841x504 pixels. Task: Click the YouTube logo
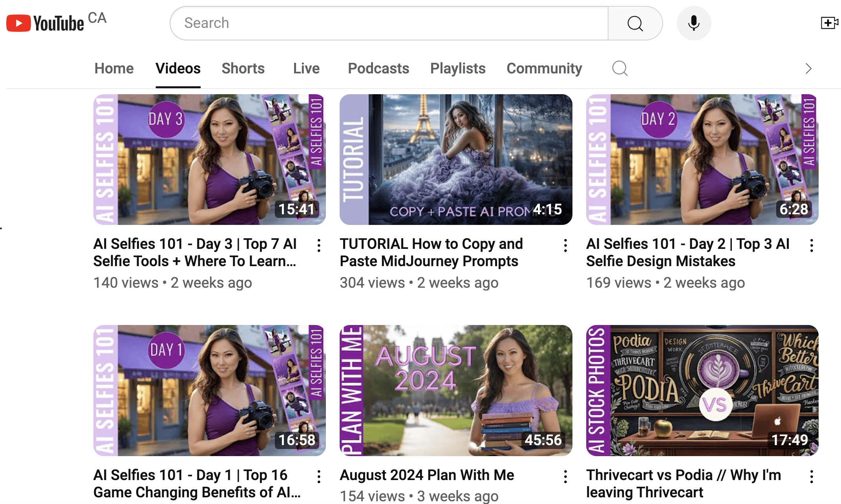point(45,23)
